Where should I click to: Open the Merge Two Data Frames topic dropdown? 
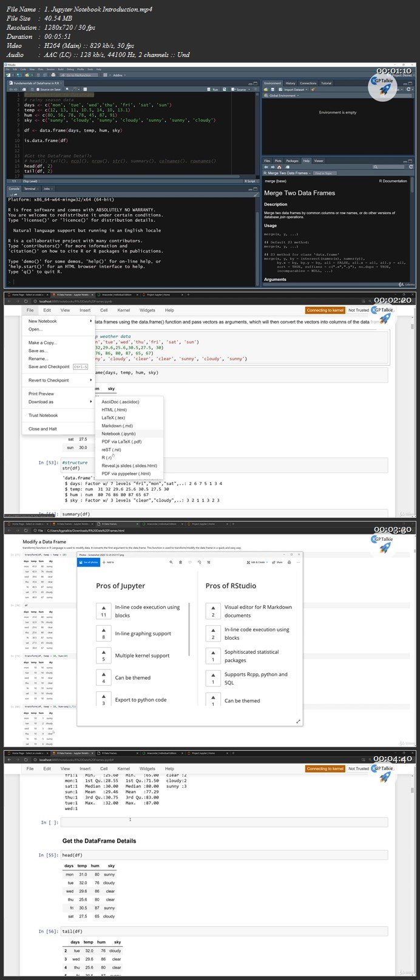tap(288, 173)
